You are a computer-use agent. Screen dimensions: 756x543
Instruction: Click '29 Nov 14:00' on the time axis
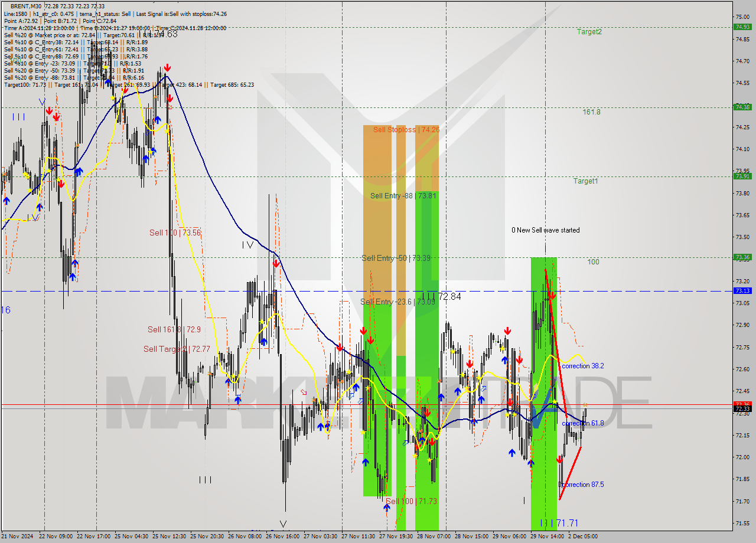pos(547,537)
